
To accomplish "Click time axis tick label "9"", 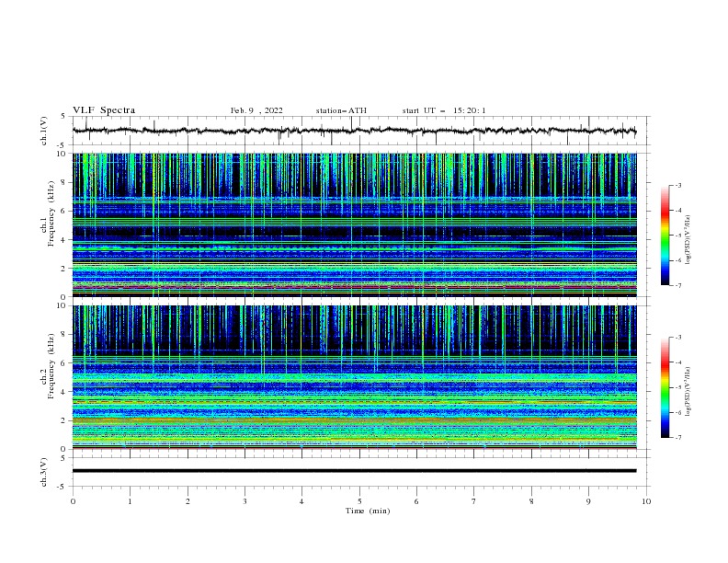I will pos(588,501).
